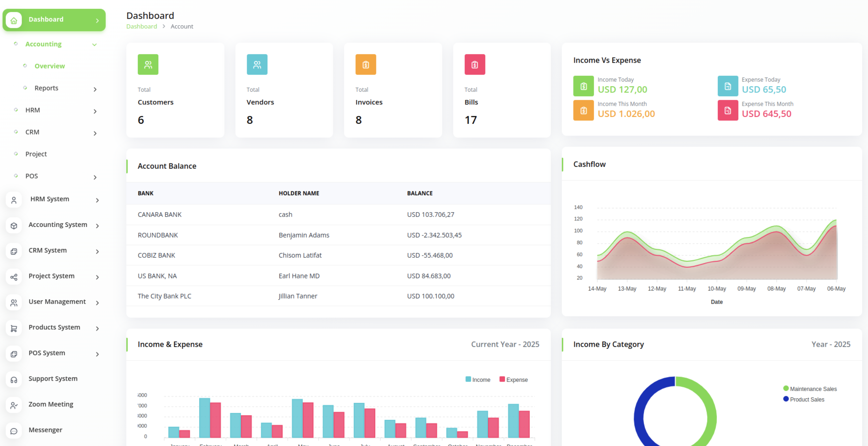Expand the CRM submenu arrow
Image resolution: width=868 pixels, height=446 pixels.
pyautogui.click(x=95, y=133)
